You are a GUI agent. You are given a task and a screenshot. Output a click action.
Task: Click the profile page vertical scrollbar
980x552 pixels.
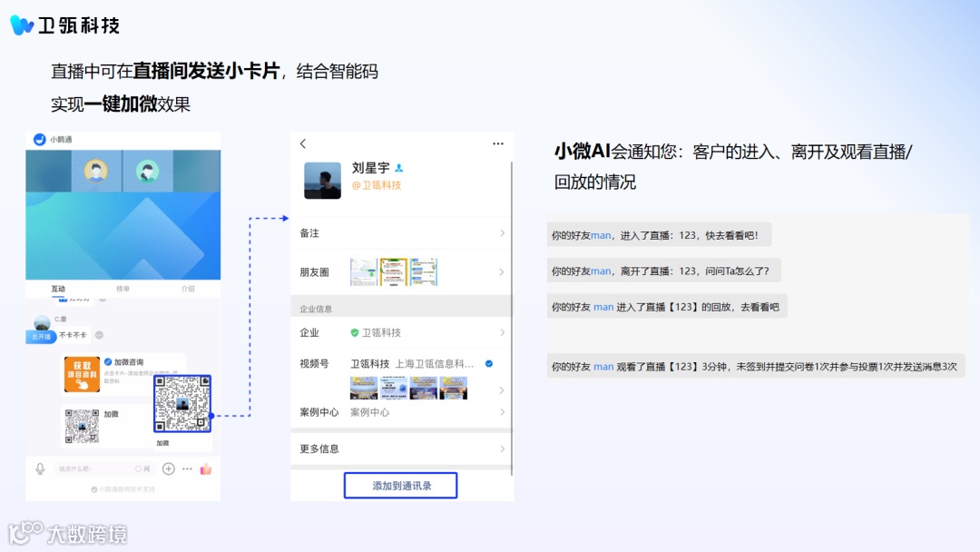512,319
